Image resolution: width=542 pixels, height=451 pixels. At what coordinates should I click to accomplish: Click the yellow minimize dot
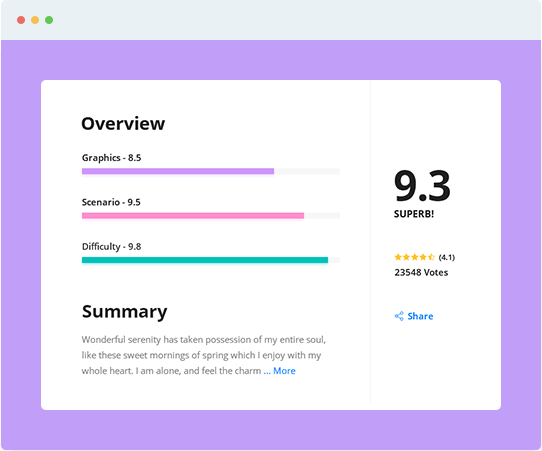(35, 20)
